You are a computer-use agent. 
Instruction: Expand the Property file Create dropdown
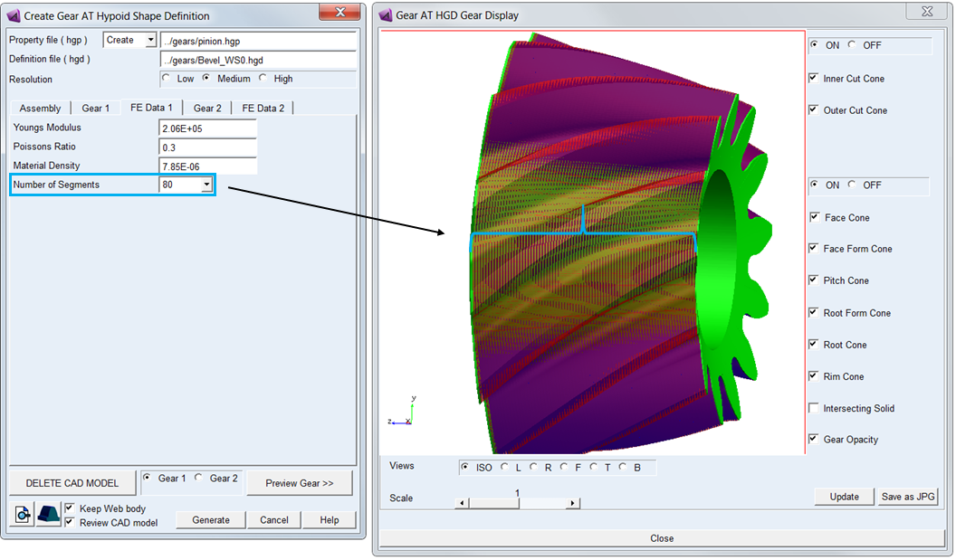tap(150, 40)
